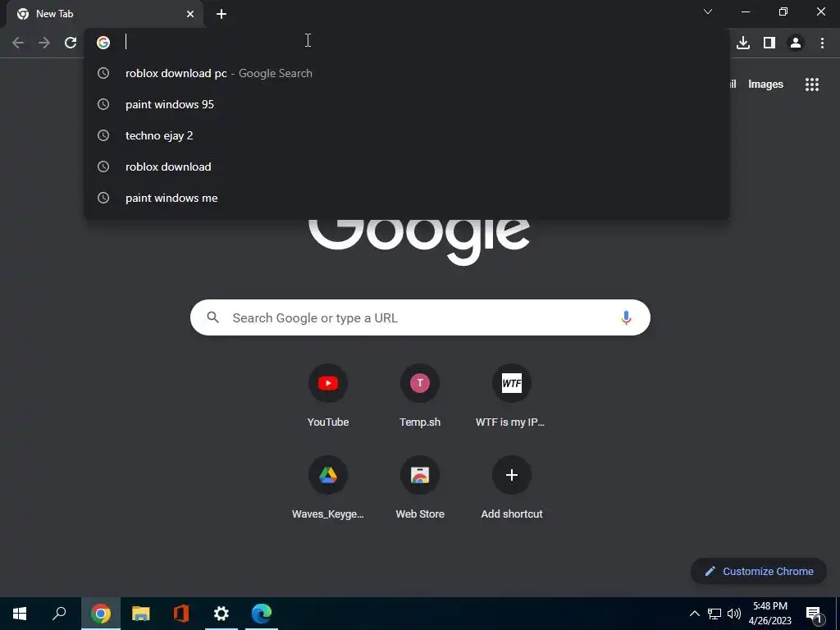
Task: Open the Office app on the taskbar
Action: click(181, 614)
